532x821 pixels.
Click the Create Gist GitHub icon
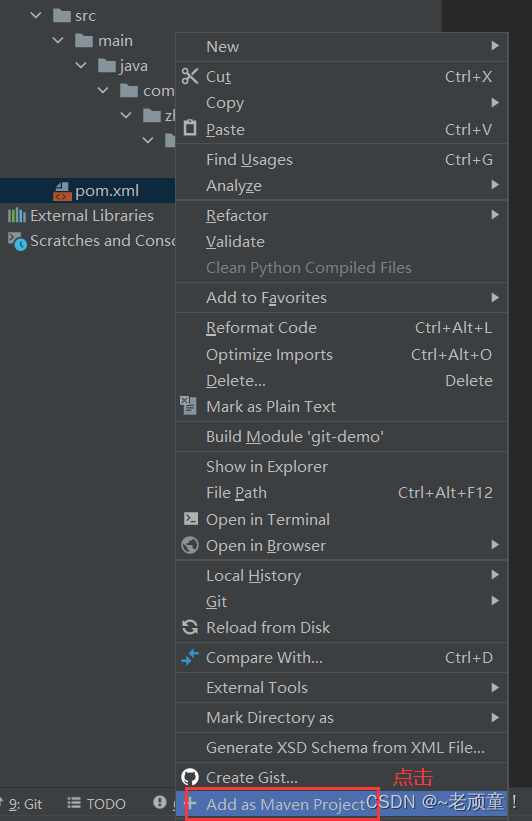[190, 776]
